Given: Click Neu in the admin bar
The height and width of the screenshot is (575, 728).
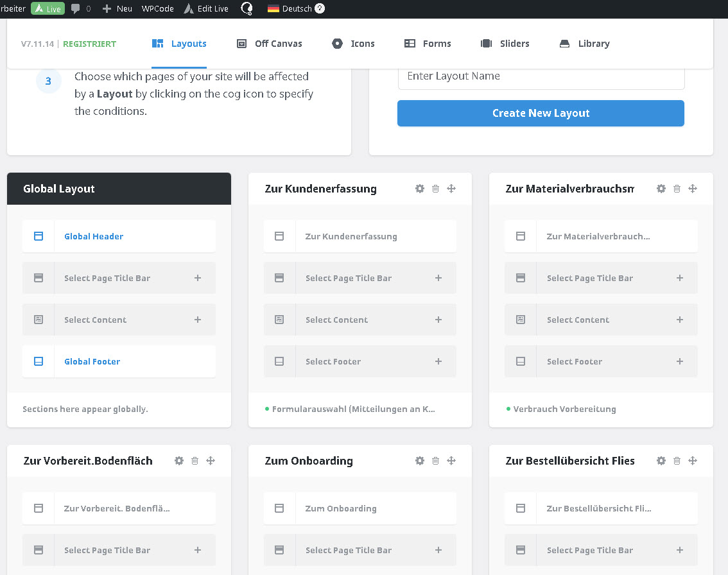Looking at the screenshot, I should click(x=117, y=8).
